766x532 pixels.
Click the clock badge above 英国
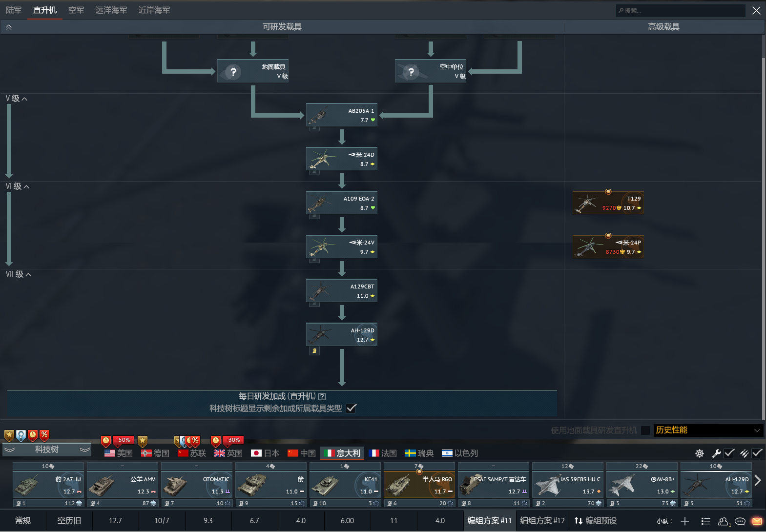(x=216, y=441)
